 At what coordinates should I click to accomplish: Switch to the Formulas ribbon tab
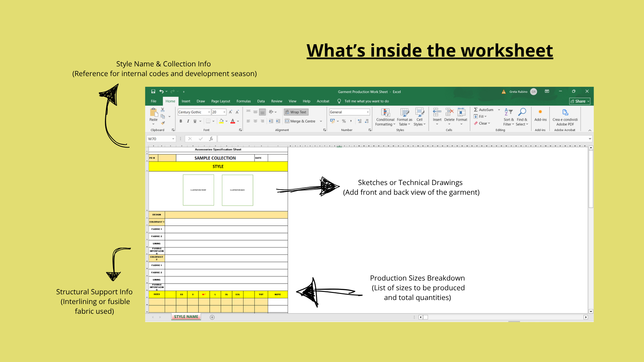(x=244, y=101)
